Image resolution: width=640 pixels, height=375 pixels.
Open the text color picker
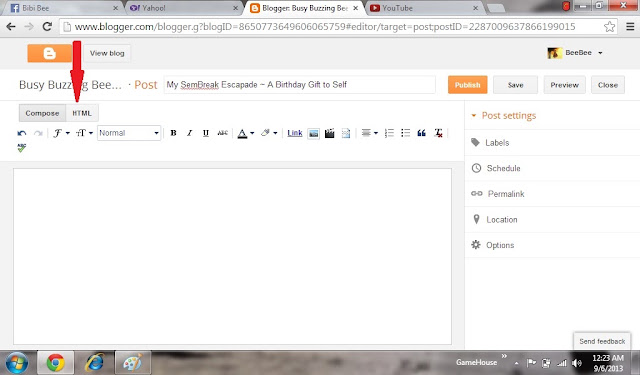(x=246, y=133)
